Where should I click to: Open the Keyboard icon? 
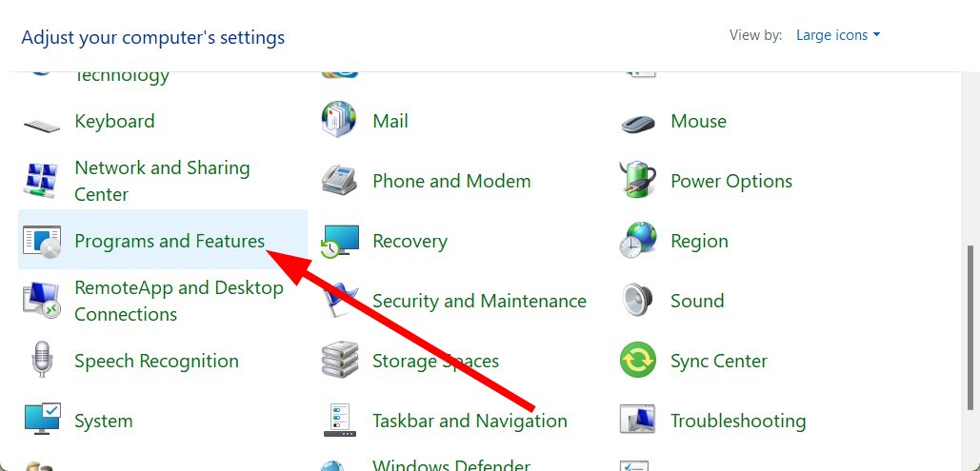pyautogui.click(x=42, y=125)
